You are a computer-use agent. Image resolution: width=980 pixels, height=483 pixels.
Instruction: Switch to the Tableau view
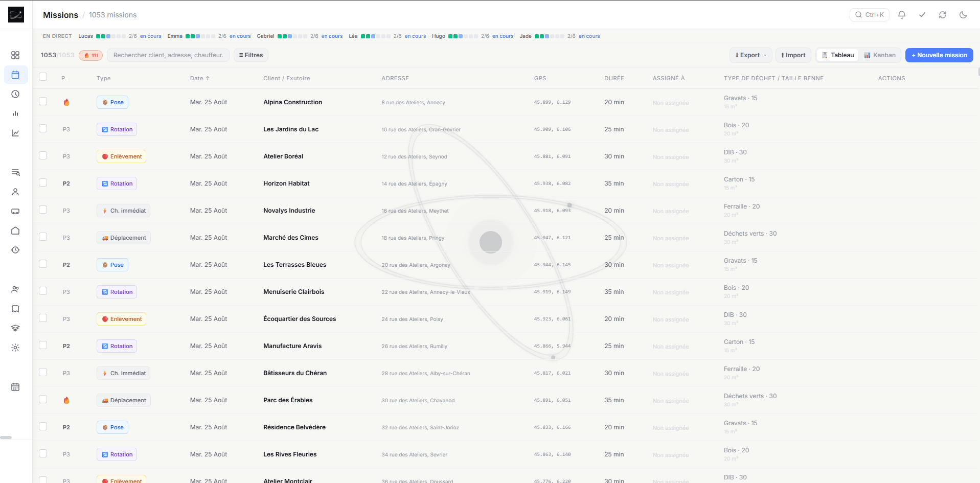(837, 55)
